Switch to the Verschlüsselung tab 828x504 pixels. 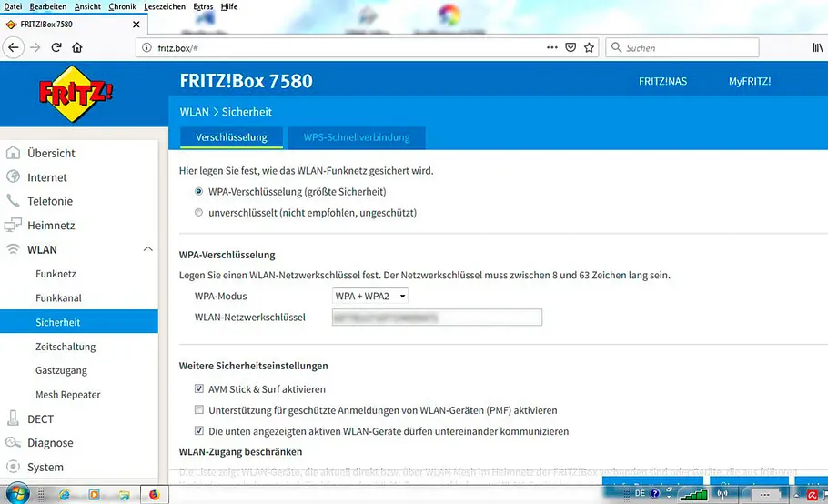231,137
